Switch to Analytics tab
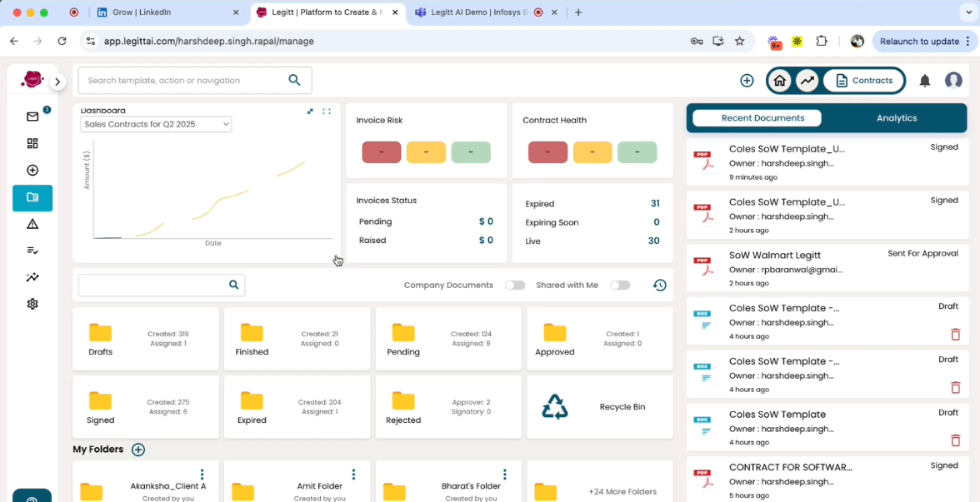Viewport: 980px width, 502px height. coord(897,118)
